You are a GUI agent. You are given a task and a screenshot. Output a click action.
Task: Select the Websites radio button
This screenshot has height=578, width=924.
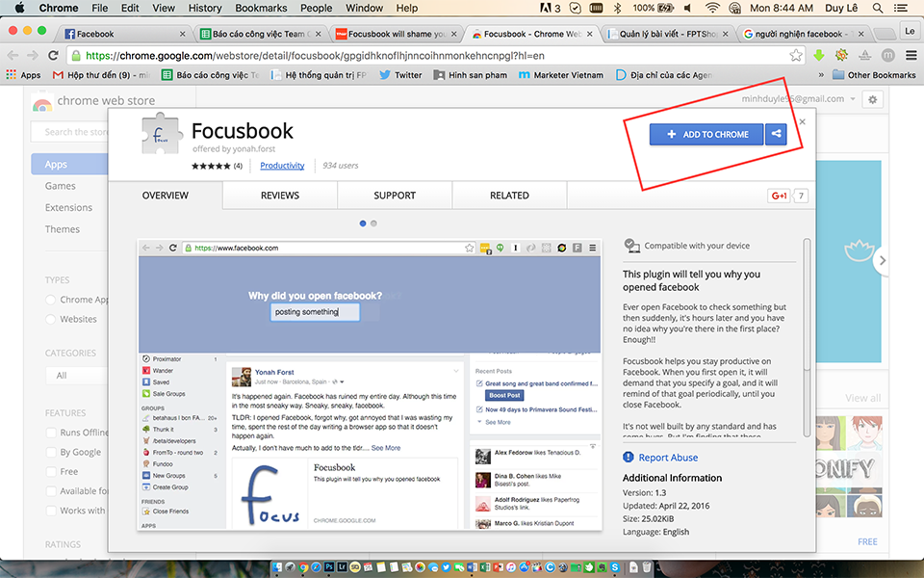[x=51, y=319]
